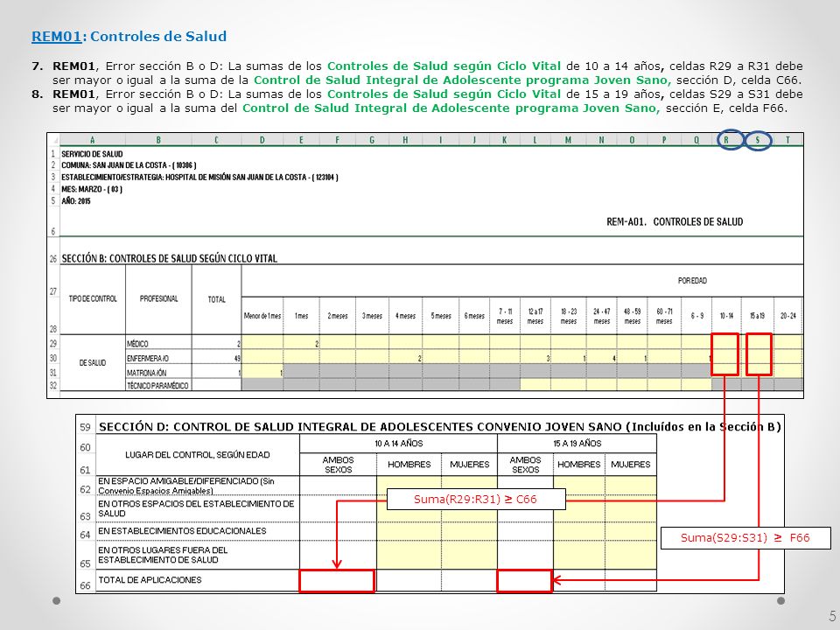Click the 'DE SALUD' merged cell
Screen dimensions: 840x630
point(93,362)
